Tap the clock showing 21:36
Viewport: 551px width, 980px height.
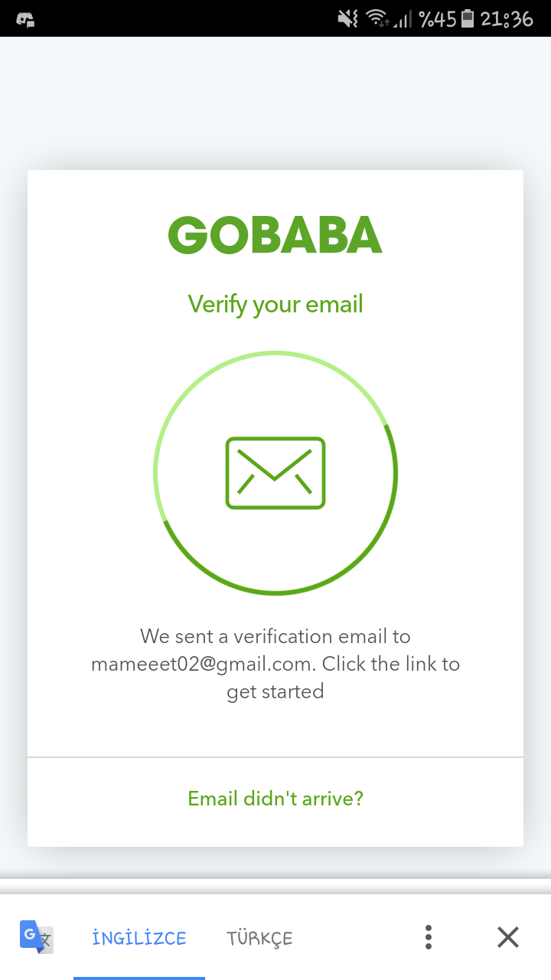point(507,18)
